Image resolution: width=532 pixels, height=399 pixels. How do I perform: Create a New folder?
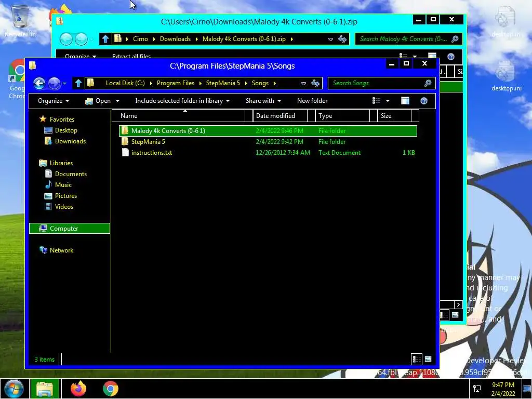[x=312, y=101]
